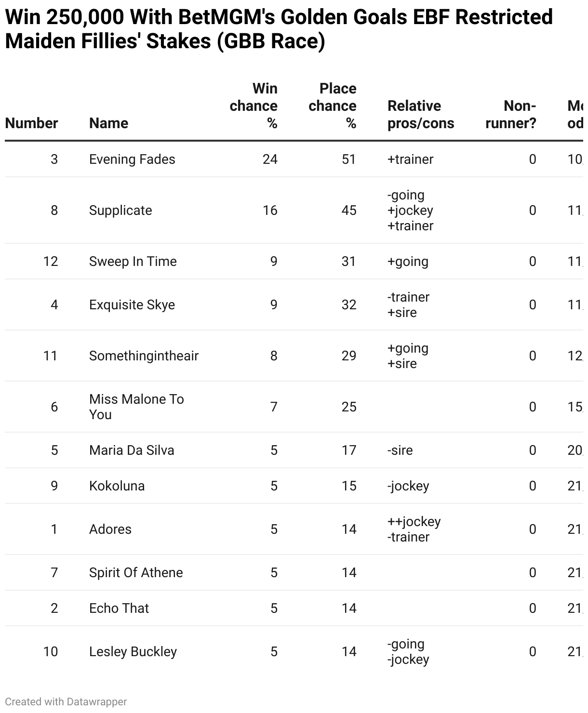This screenshot has height=713, width=588.
Task: Click the Echo That name cell
Action: pyautogui.click(x=119, y=608)
